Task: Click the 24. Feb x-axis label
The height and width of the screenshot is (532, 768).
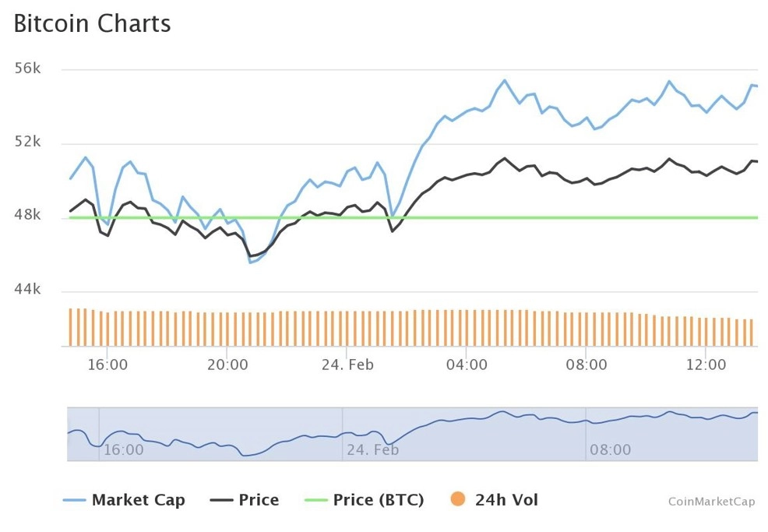Action: 347,365
